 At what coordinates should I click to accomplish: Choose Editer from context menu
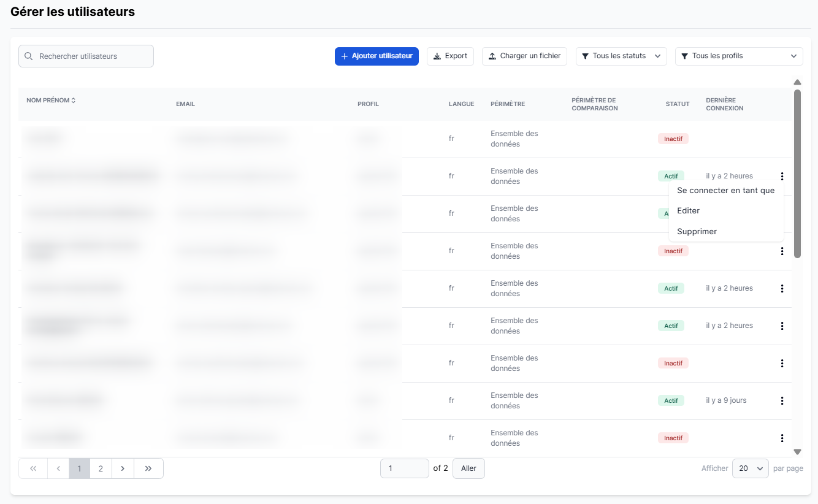coord(688,211)
